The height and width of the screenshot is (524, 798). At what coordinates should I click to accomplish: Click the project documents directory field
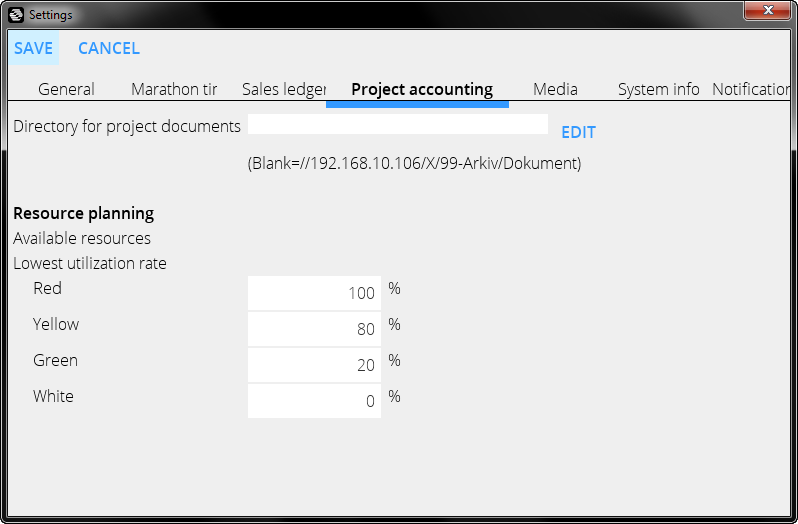tap(397, 125)
